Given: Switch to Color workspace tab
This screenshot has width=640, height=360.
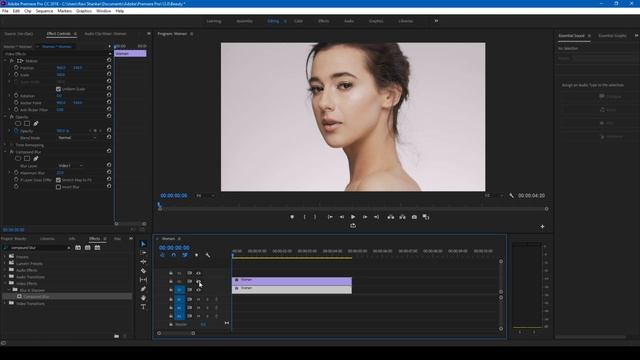Looking at the screenshot, I should (x=298, y=21).
